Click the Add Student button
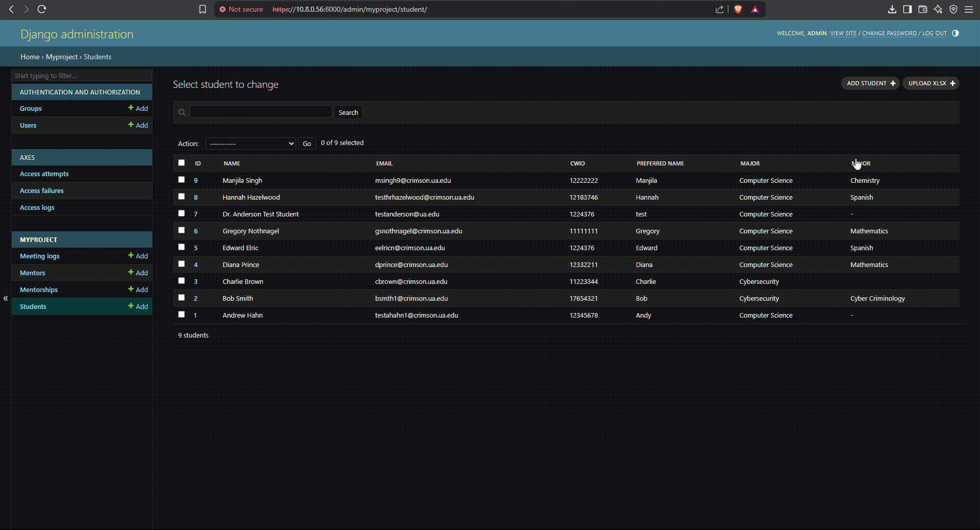 coord(870,83)
